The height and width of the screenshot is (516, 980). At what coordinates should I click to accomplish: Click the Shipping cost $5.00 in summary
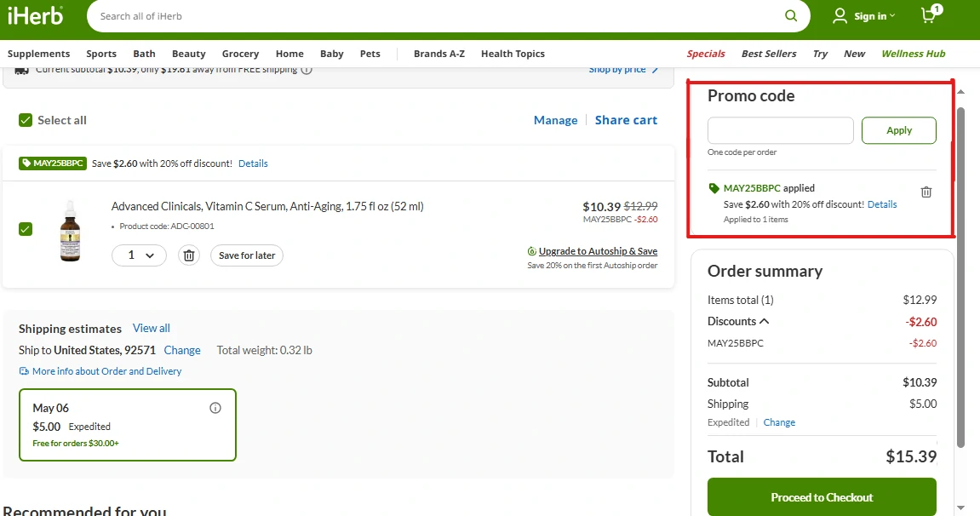click(x=923, y=404)
